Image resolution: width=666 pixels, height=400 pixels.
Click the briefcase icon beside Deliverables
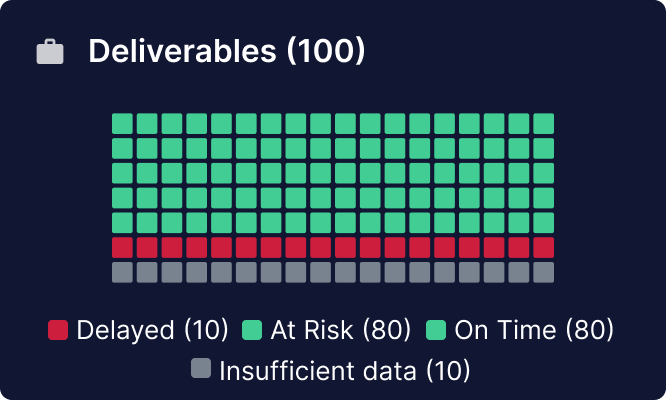coord(50,52)
